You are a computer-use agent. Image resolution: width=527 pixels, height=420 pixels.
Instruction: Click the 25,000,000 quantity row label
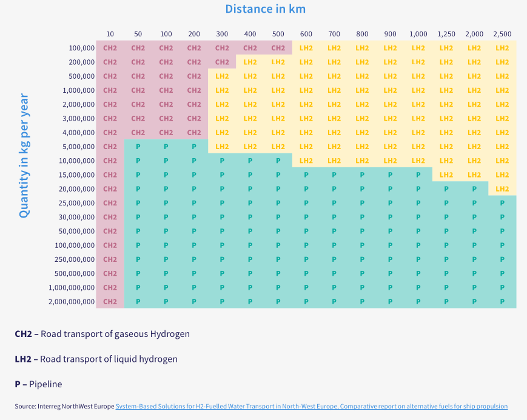pyautogui.click(x=76, y=203)
